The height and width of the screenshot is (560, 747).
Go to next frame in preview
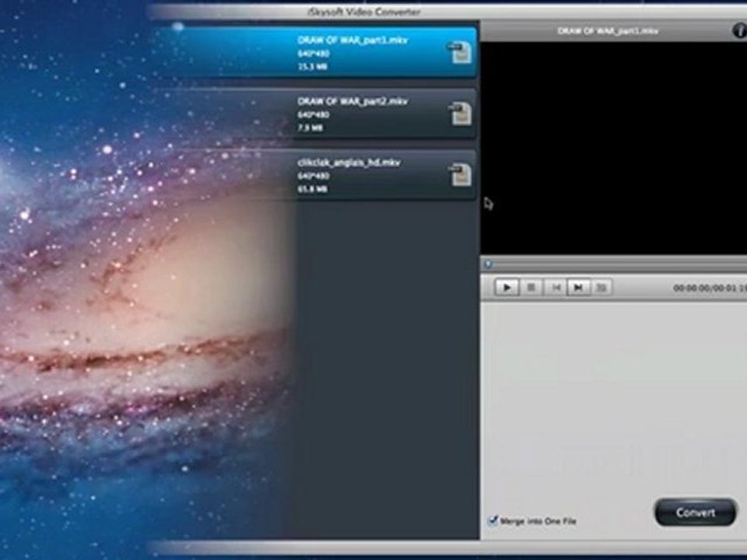coord(578,288)
